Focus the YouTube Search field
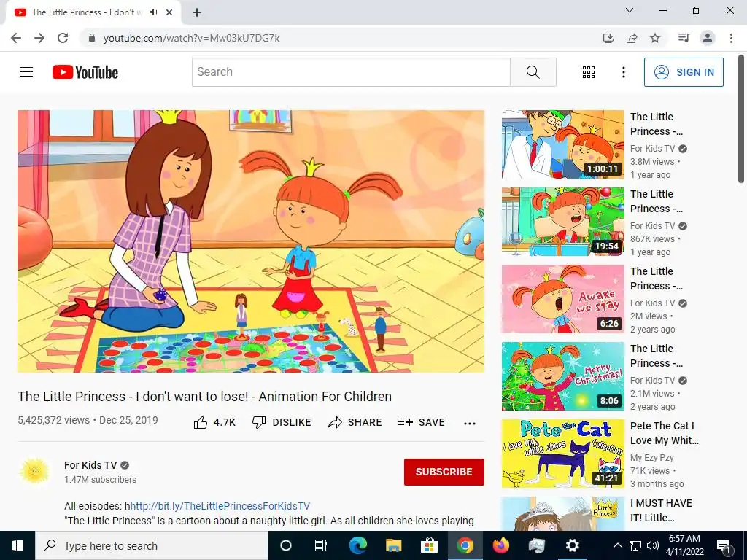747x560 pixels. [x=351, y=72]
